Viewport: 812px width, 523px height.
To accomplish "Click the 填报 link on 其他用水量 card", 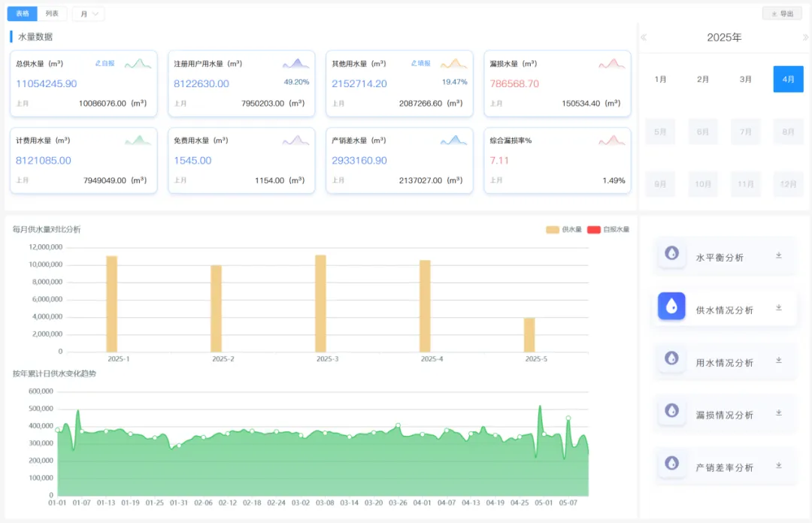I will coord(421,64).
